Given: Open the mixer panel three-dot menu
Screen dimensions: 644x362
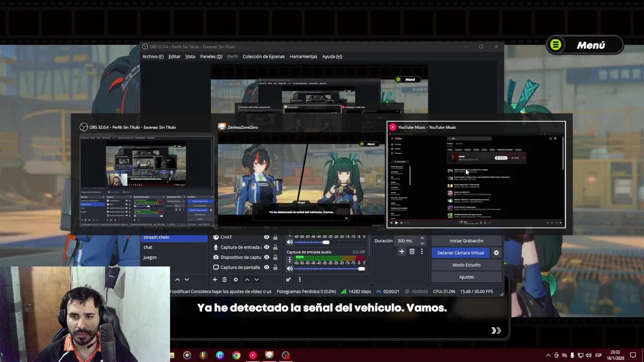Looking at the screenshot, I should (299, 280).
